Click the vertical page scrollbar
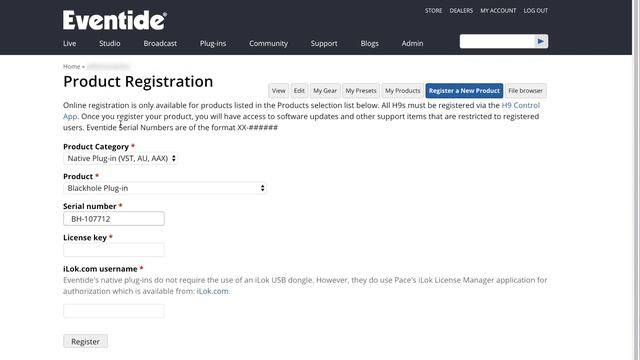 (x=636, y=180)
